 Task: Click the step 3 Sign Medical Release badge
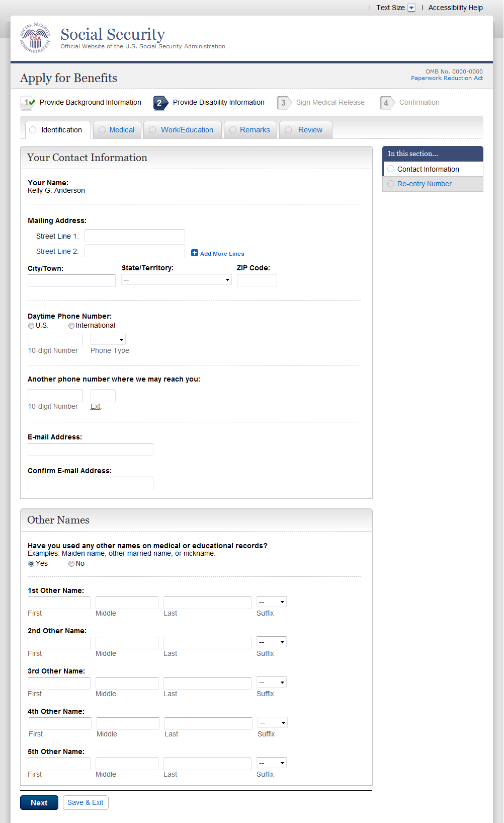[x=284, y=103]
